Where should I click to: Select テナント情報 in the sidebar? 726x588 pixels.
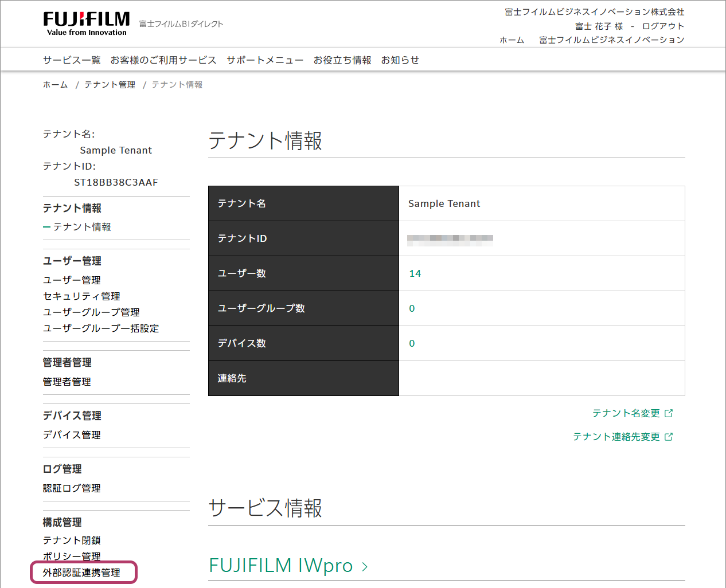click(82, 227)
